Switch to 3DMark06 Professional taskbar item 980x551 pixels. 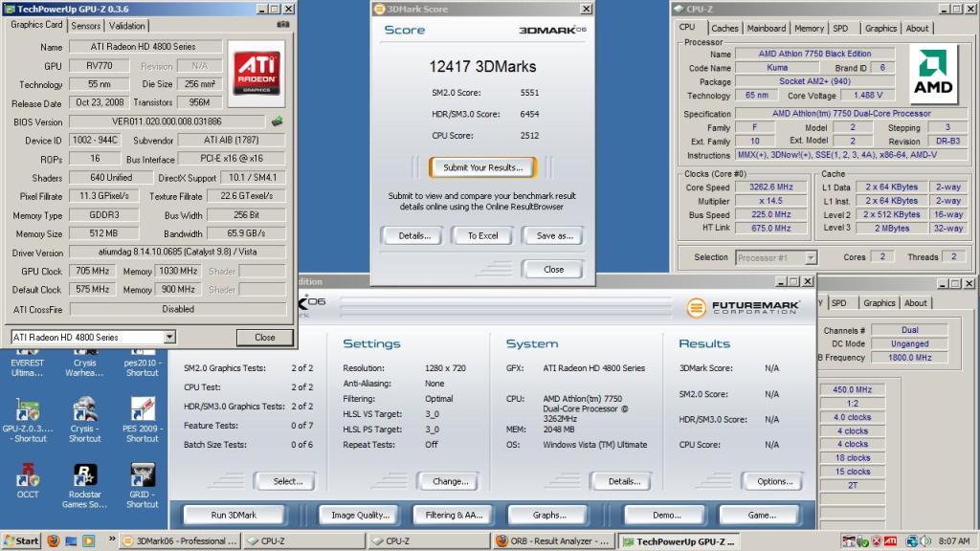[x=180, y=541]
